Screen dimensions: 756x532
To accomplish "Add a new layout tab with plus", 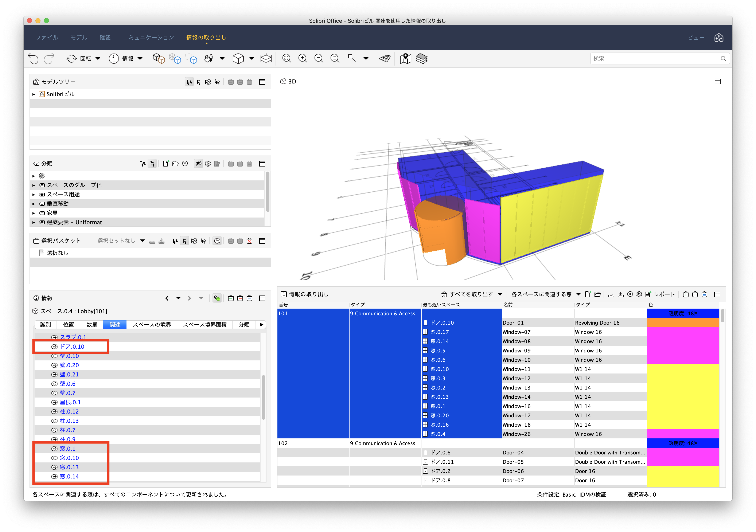I will point(242,37).
